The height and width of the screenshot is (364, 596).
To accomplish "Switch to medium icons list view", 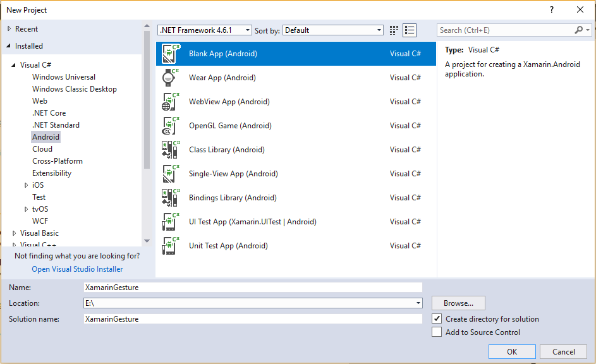I will tap(410, 30).
